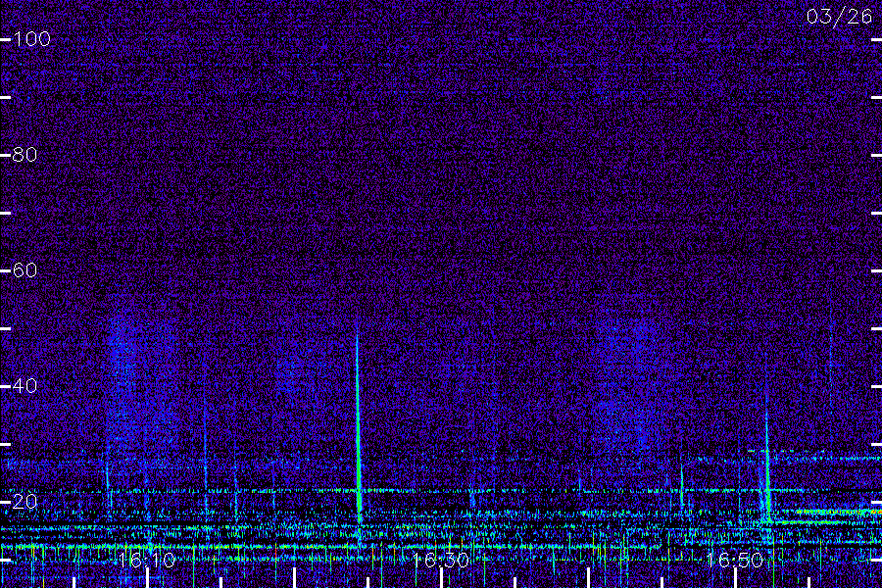Click the 40 frequency axis label

click(24, 385)
